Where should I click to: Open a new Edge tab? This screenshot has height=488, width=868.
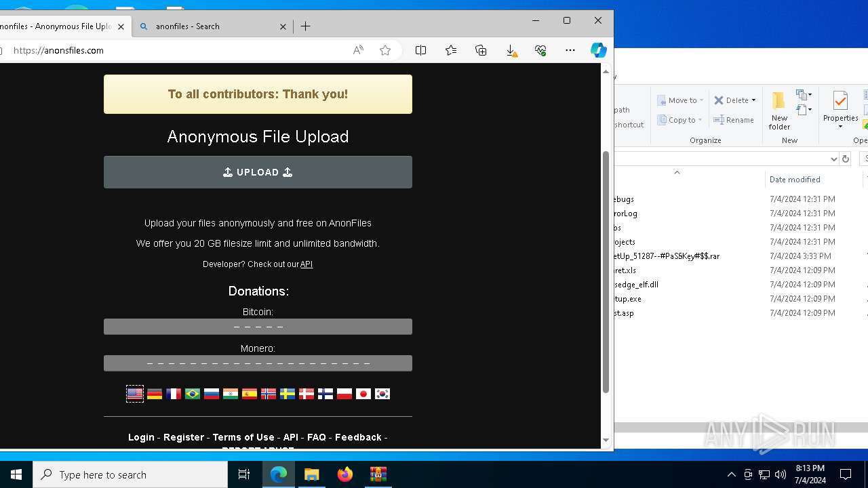[x=306, y=26]
